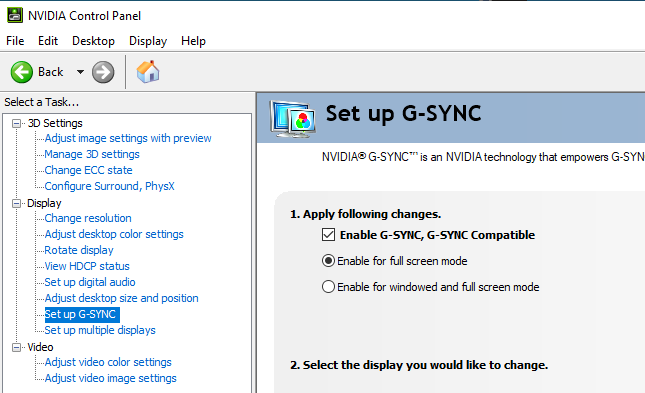Select Enable for full screen mode
Screen dimensions: 645x393
[328, 261]
